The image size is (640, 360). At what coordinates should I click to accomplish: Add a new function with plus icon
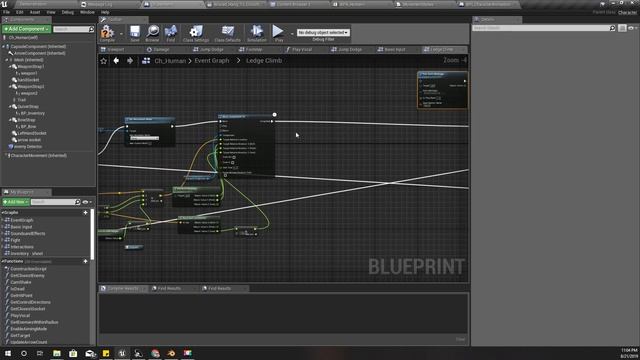pyautogui.click(x=85, y=261)
